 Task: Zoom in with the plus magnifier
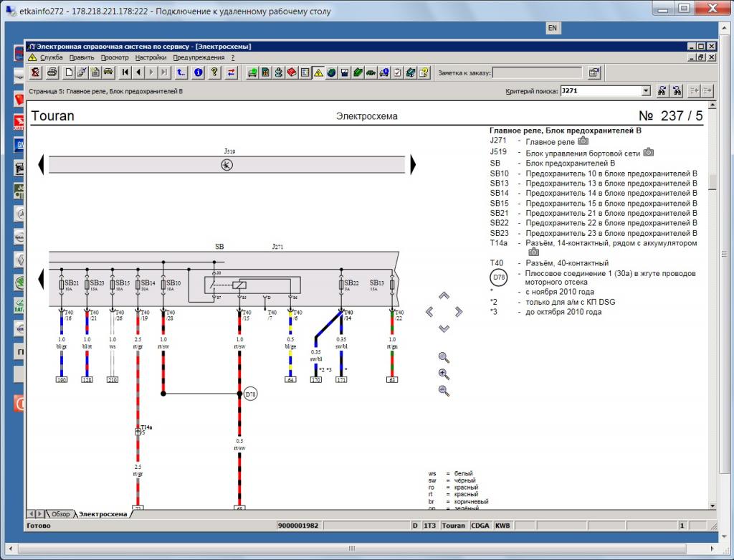(444, 374)
